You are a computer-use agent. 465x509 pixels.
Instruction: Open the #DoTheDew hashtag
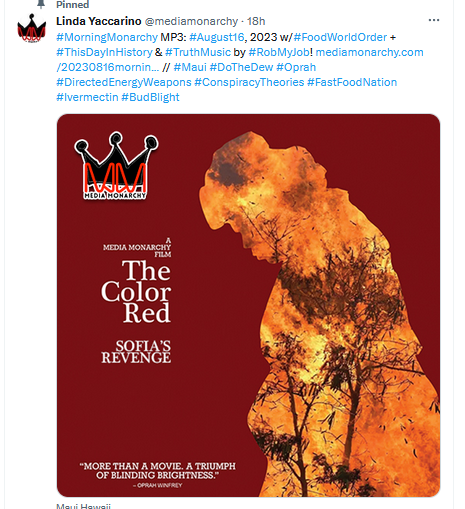click(241, 67)
